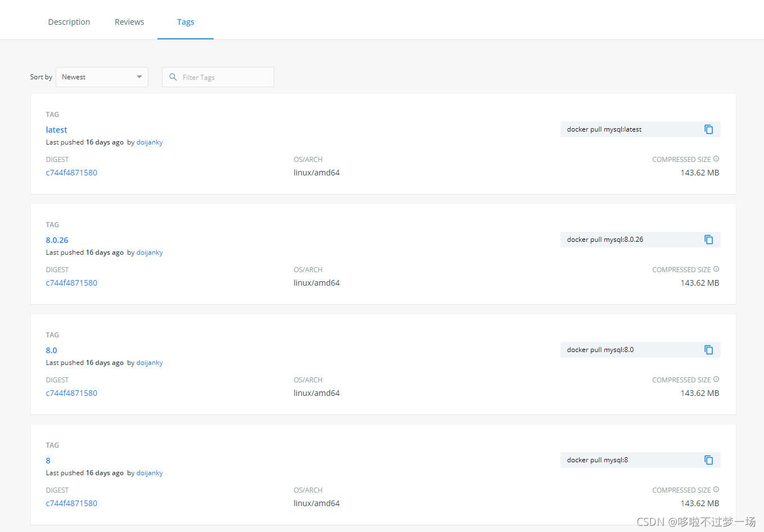This screenshot has width=764, height=532.
Task: Select the docker pull mysql:latest command text
Action: coord(604,129)
